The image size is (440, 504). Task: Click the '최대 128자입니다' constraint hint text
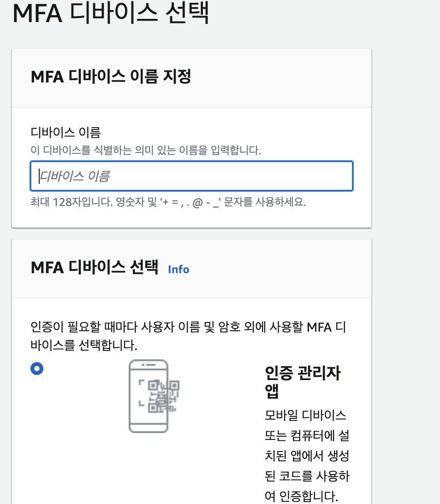point(168,202)
